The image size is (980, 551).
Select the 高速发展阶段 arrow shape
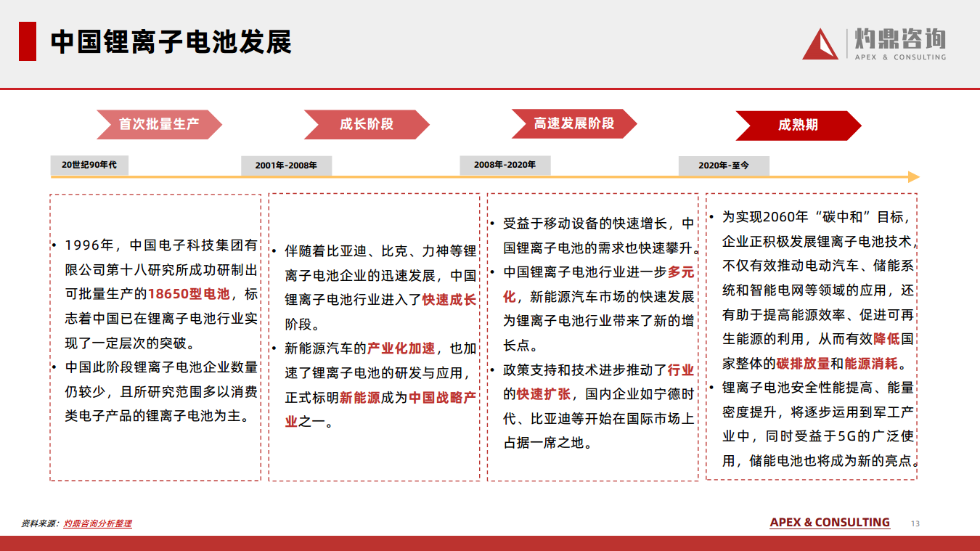pos(574,123)
